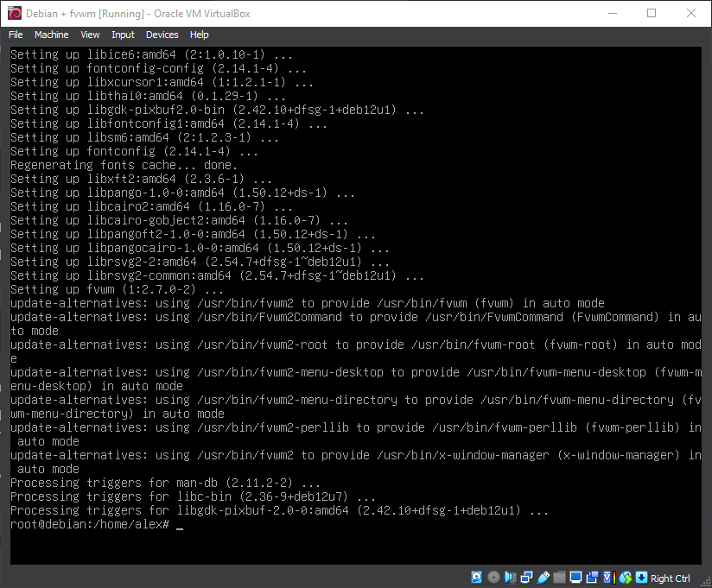Open the View menu
This screenshot has width=712, height=588.
(90, 35)
